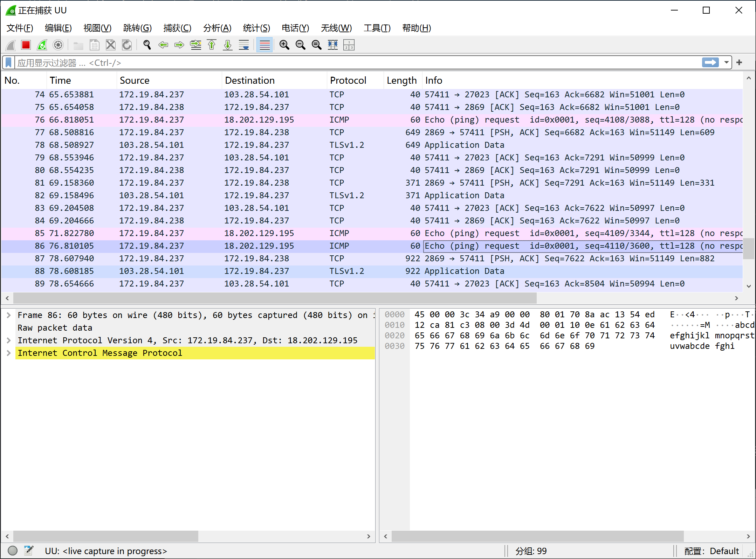Click the expert information status circle
The image size is (756, 559).
pos(13,551)
